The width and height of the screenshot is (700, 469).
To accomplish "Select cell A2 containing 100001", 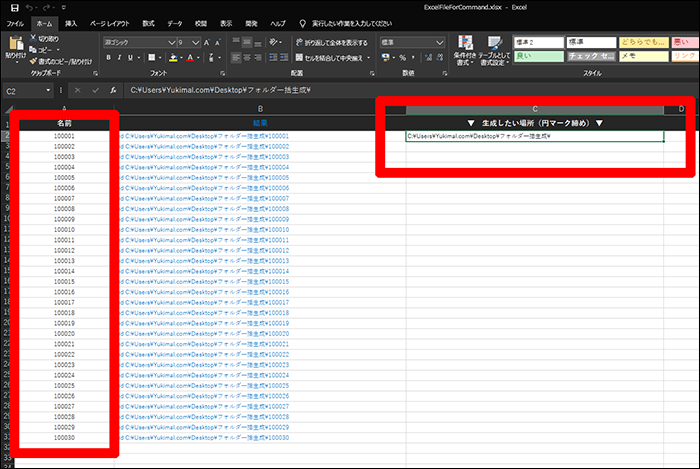I will tap(64, 135).
